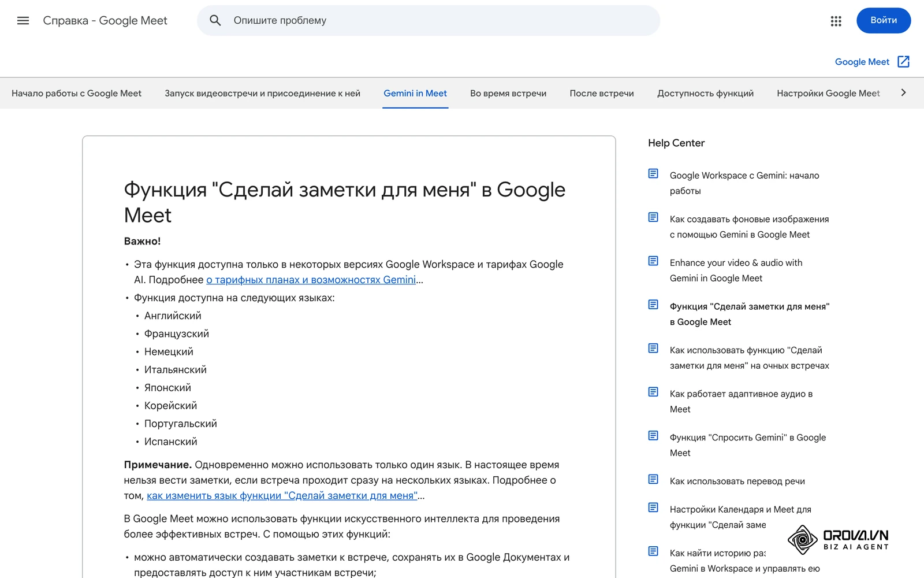924x578 pixels.
Task: Open Как использовать функцию на очных встречах link
Action: tap(750, 358)
